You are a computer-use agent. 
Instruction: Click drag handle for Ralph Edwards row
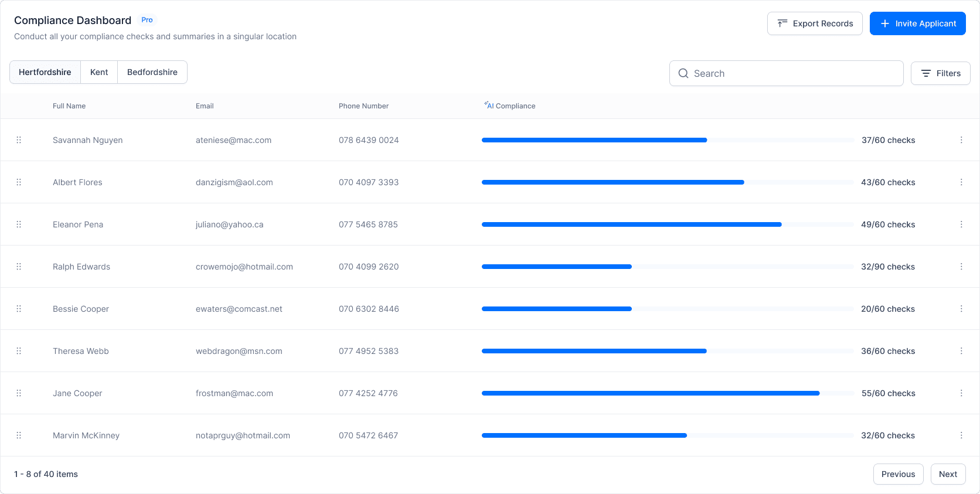pyautogui.click(x=19, y=267)
